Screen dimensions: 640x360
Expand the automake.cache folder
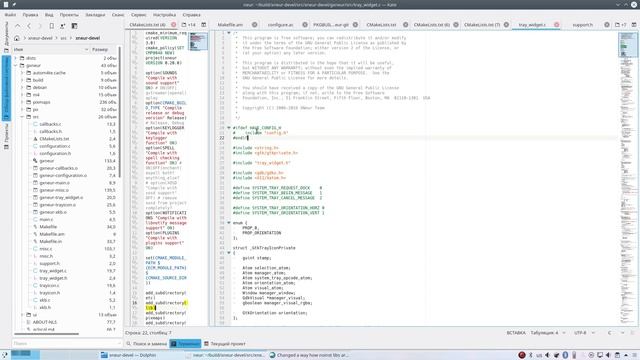[x=22, y=73]
